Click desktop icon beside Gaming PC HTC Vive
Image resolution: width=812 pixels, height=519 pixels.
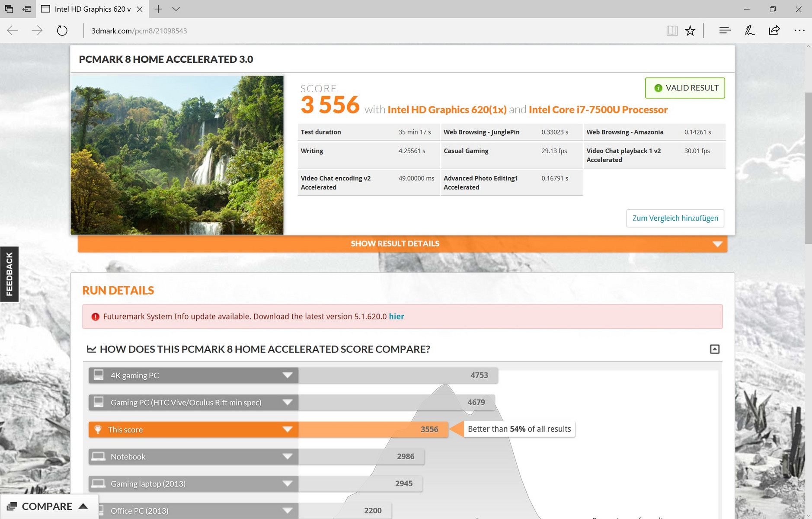click(99, 402)
